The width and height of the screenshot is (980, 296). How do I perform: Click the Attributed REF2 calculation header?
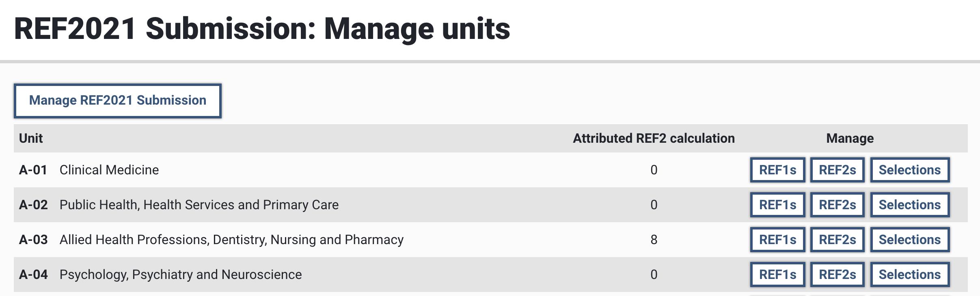point(654,138)
